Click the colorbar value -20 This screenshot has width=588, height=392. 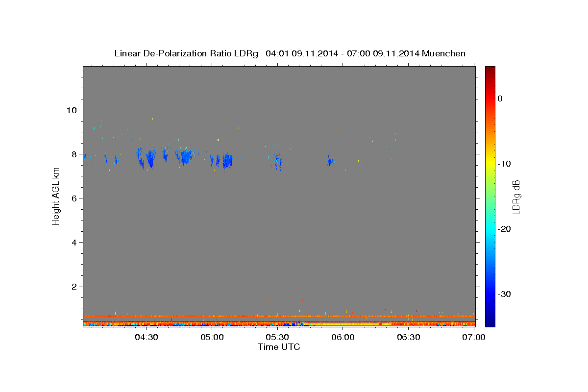coord(505,229)
